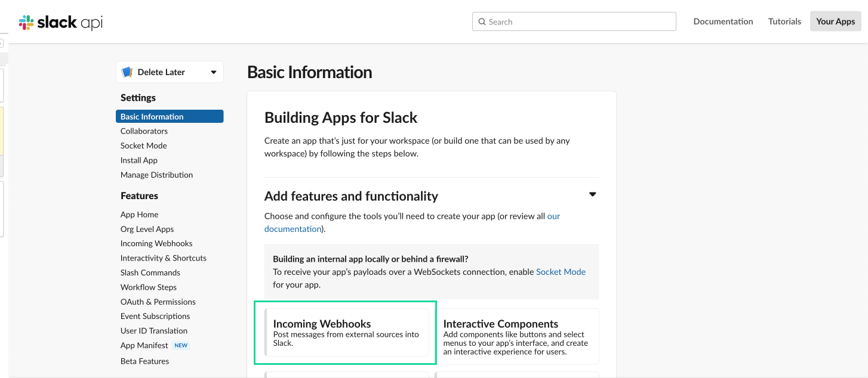
Task: Open the Documentation link
Action: tap(723, 21)
